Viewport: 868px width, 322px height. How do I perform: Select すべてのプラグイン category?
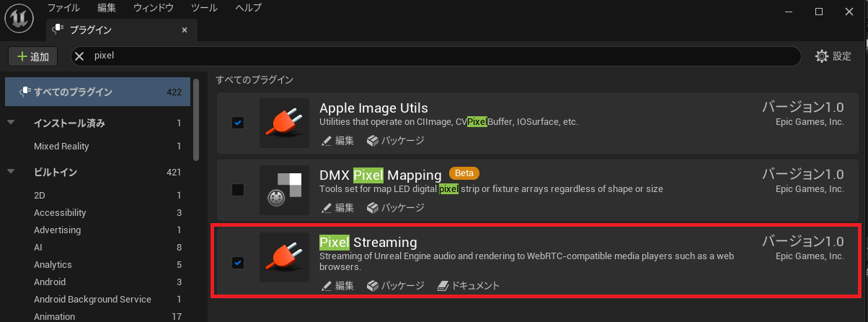(97, 92)
